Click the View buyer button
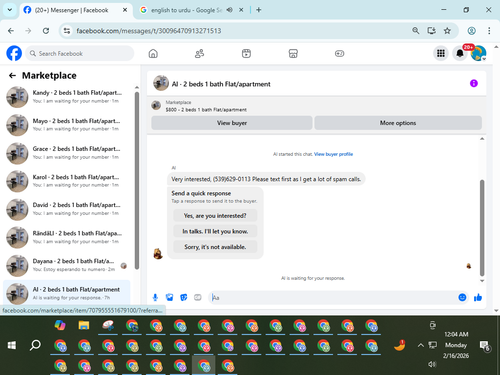The image size is (500, 375). pyautogui.click(x=232, y=123)
